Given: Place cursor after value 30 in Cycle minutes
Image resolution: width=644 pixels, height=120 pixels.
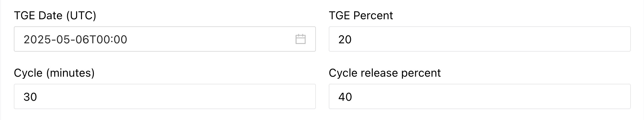Looking at the screenshot, I should tap(38, 97).
